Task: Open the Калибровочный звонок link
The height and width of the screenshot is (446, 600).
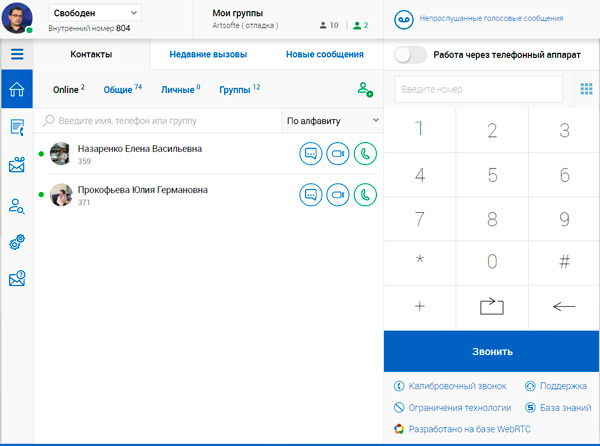Action: click(x=451, y=385)
